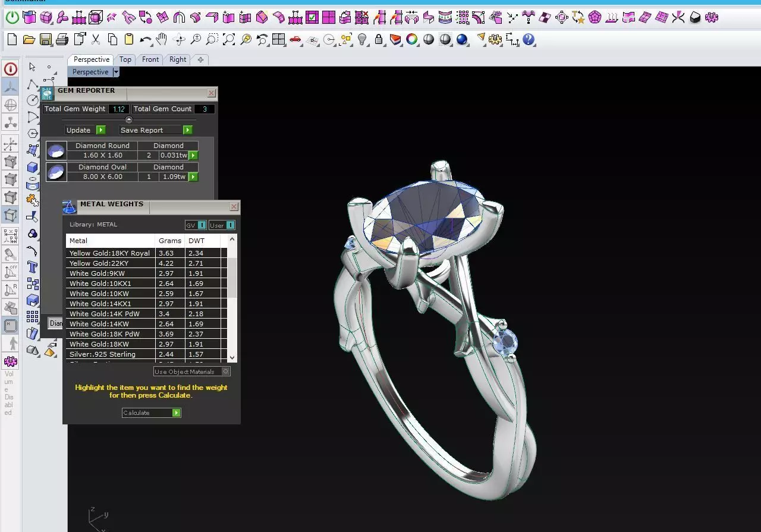The width and height of the screenshot is (761, 532).
Task: Select the blue sphere rendered-display icon
Action: pyautogui.click(x=462, y=40)
